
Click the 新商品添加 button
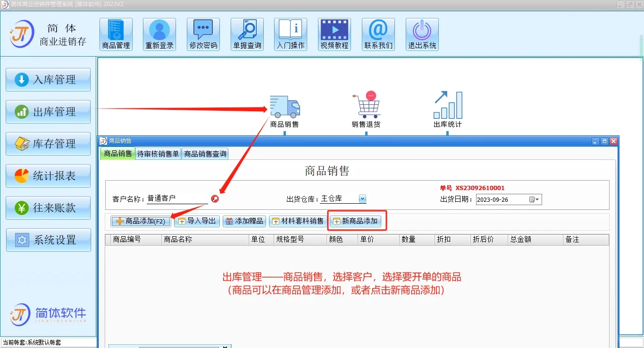pos(357,220)
